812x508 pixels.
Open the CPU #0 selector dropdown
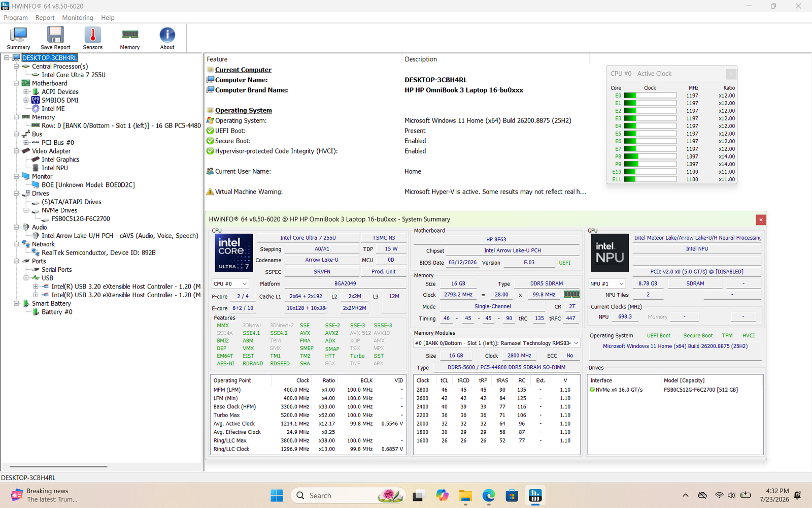(230, 284)
